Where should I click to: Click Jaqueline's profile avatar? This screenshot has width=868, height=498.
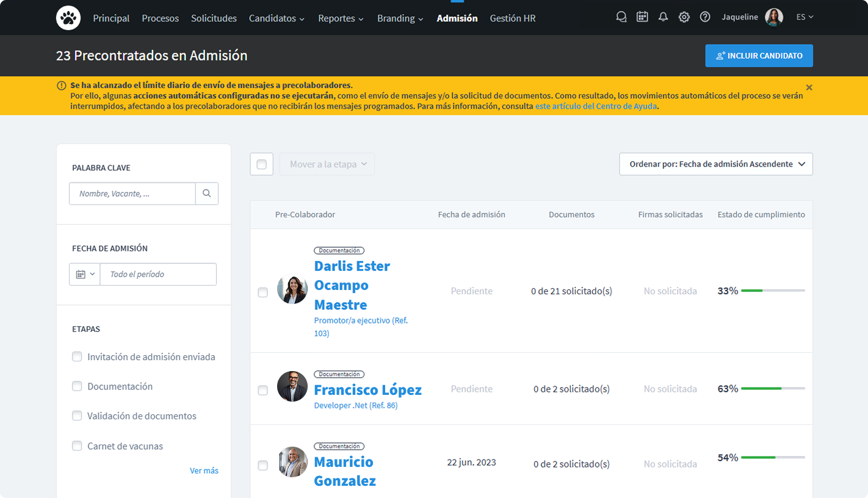774,17
